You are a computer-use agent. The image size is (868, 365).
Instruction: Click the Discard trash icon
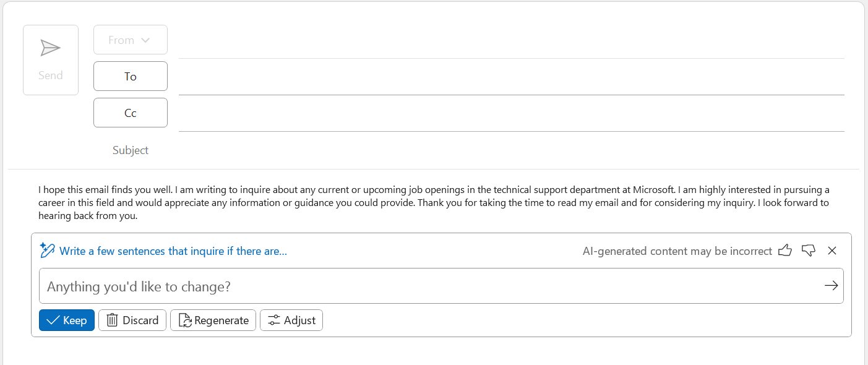pyautogui.click(x=112, y=320)
